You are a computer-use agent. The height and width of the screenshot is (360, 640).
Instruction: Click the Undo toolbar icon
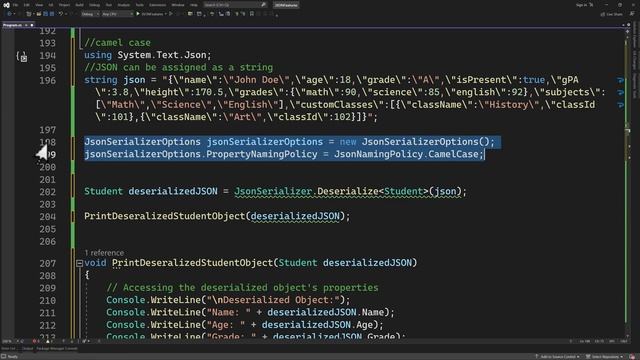click(x=60, y=14)
